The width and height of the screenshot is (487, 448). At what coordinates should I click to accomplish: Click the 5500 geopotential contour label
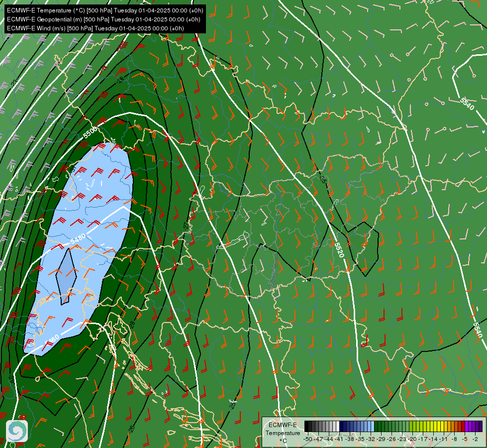90,132
